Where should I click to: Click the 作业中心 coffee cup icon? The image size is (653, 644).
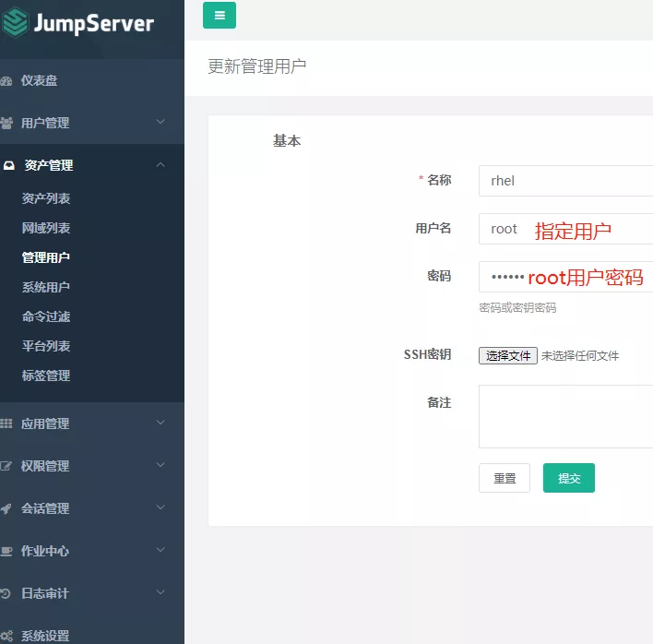tap(6, 552)
